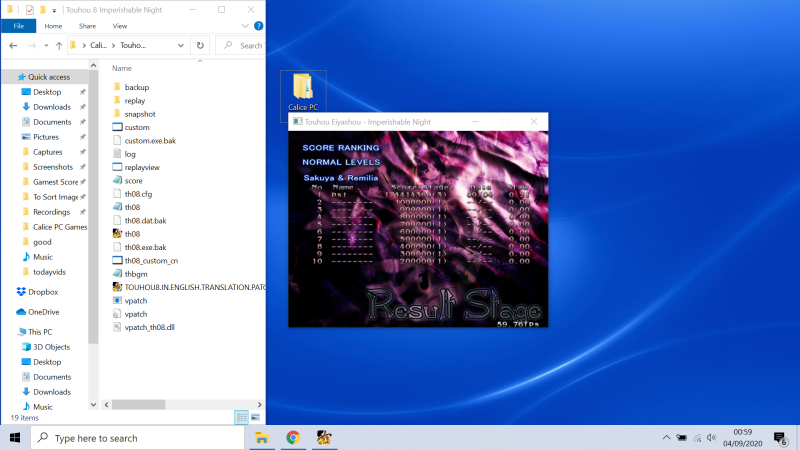The image size is (800, 450).
Task: Open Downloads under Quick access
Action: tap(52, 107)
